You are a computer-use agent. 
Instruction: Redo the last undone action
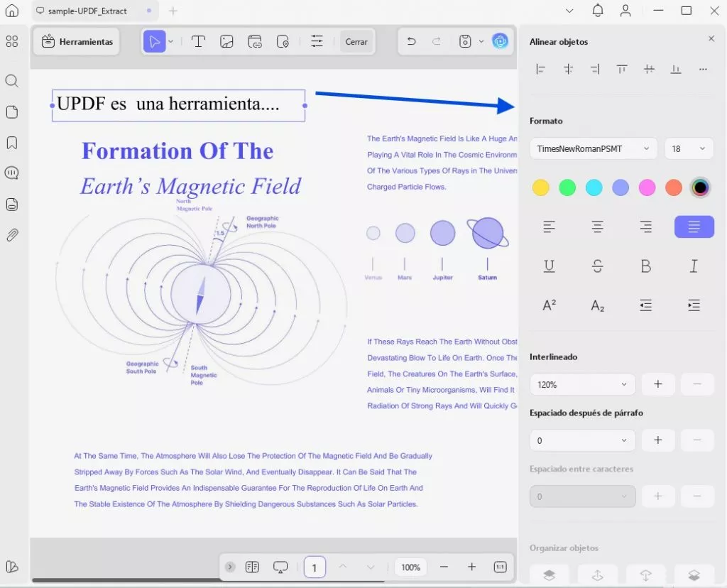click(x=437, y=41)
